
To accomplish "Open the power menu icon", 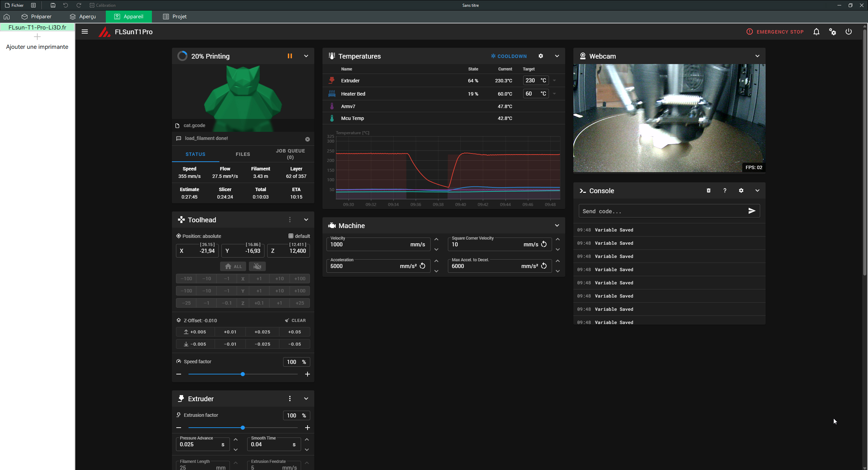I will (848, 32).
